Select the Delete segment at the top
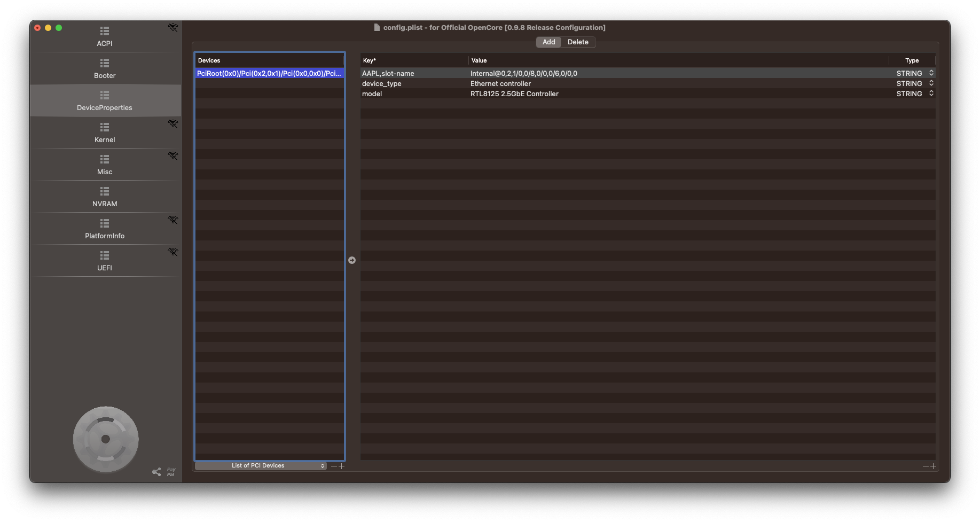The image size is (980, 522). pos(578,42)
